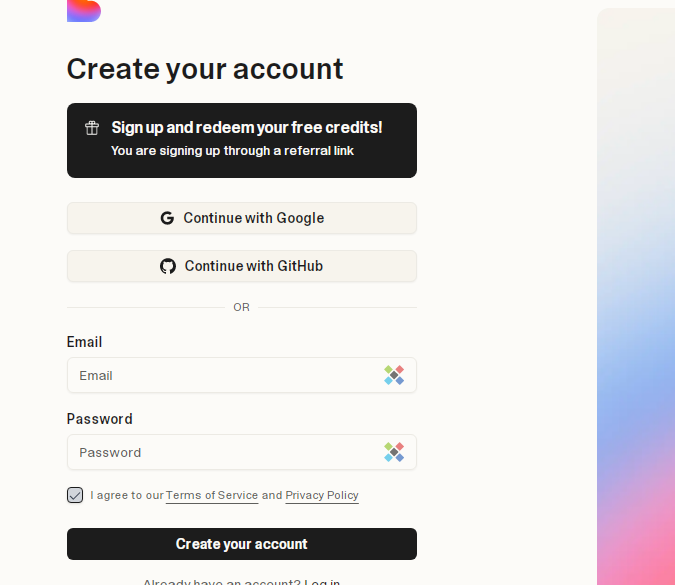Viewport: 675px width, 585px height.
Task: Click the Create your account heading
Action: 205,69
